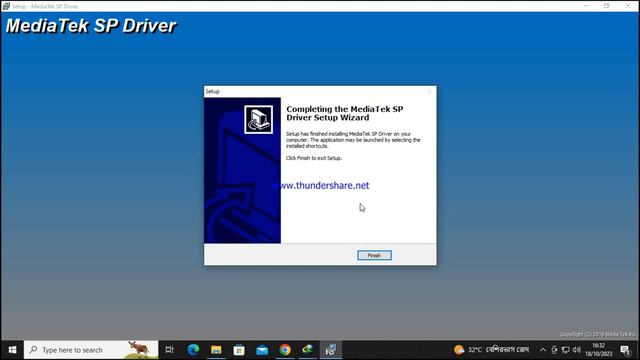Open File Explorer from the taskbar
The width and height of the screenshot is (640, 360).
click(216, 350)
